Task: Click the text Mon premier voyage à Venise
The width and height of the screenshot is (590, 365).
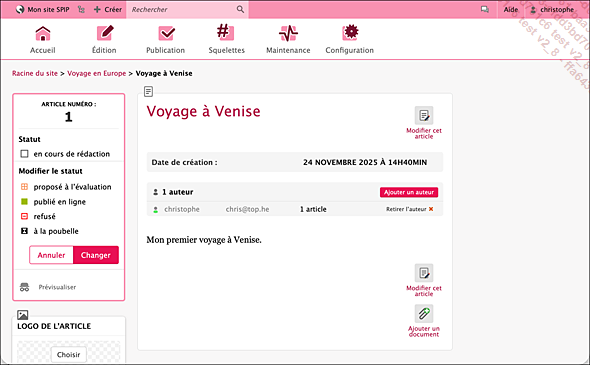Action: pyautogui.click(x=204, y=240)
